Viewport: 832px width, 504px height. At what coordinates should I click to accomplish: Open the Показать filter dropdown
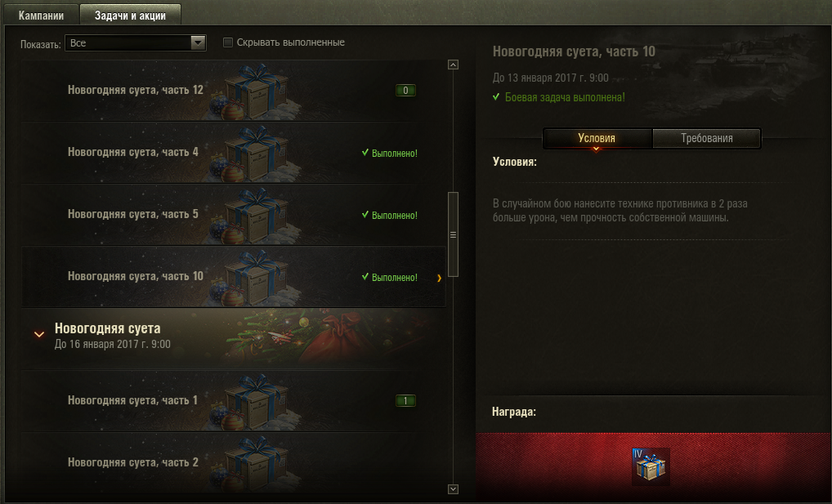136,43
